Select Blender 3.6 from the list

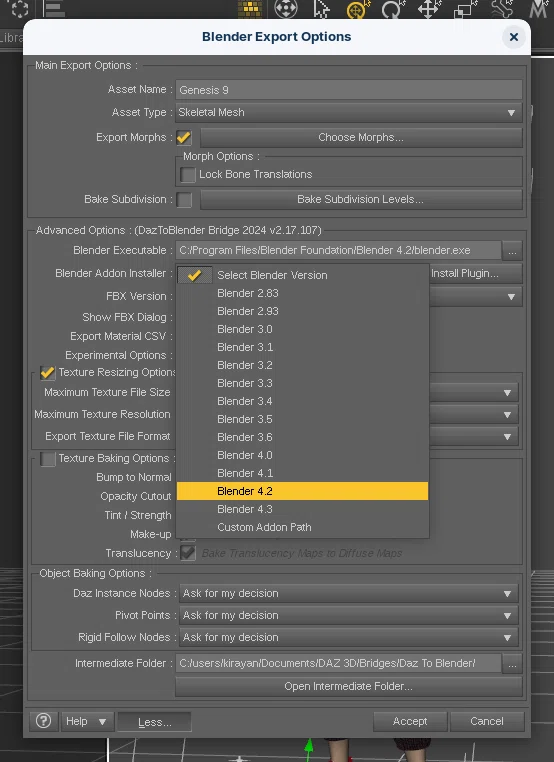tap(302, 437)
